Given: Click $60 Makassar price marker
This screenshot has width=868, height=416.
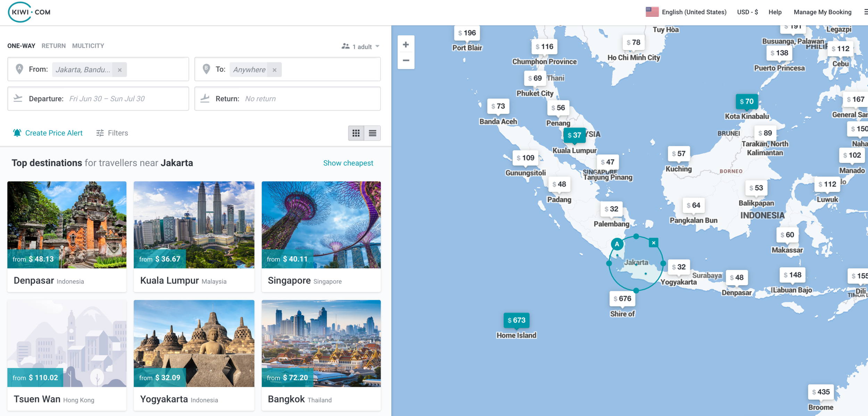Looking at the screenshot, I should point(787,235).
